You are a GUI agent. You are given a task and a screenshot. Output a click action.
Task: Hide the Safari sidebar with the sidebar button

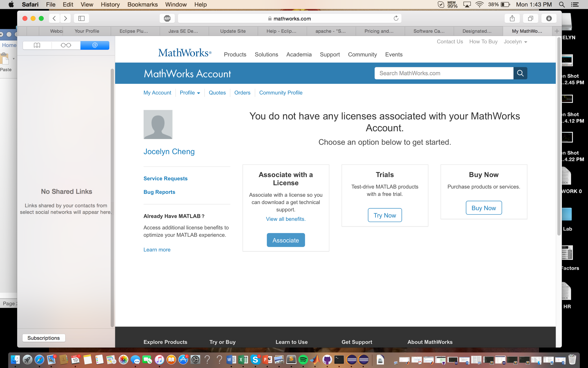pyautogui.click(x=81, y=18)
